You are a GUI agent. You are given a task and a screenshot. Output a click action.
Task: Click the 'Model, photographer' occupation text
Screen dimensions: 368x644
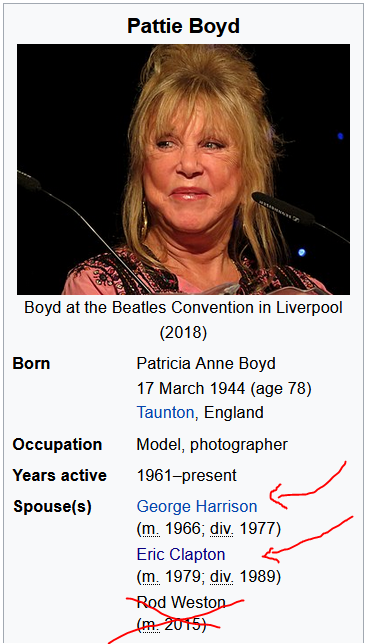click(212, 444)
